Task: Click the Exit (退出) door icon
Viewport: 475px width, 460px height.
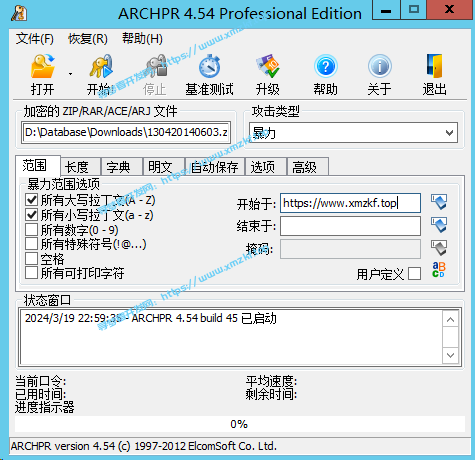Action: pyautogui.click(x=434, y=66)
